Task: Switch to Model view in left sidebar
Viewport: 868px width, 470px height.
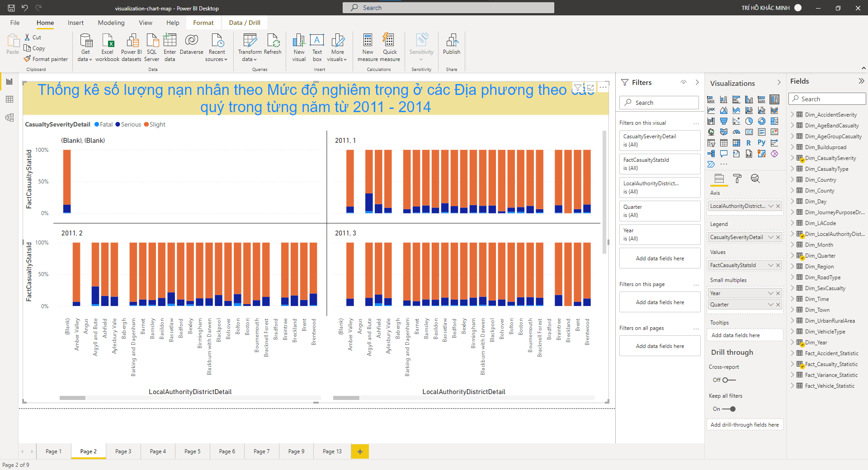Action: (x=9, y=117)
